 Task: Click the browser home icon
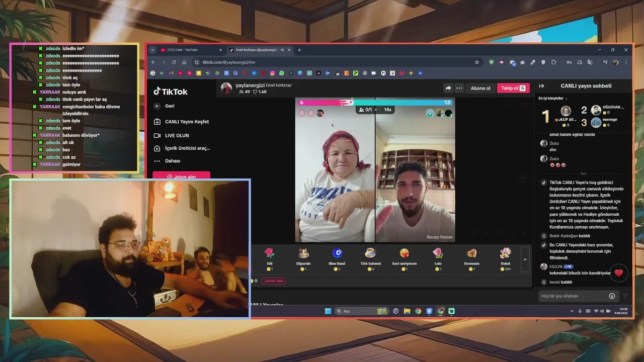tap(184, 62)
